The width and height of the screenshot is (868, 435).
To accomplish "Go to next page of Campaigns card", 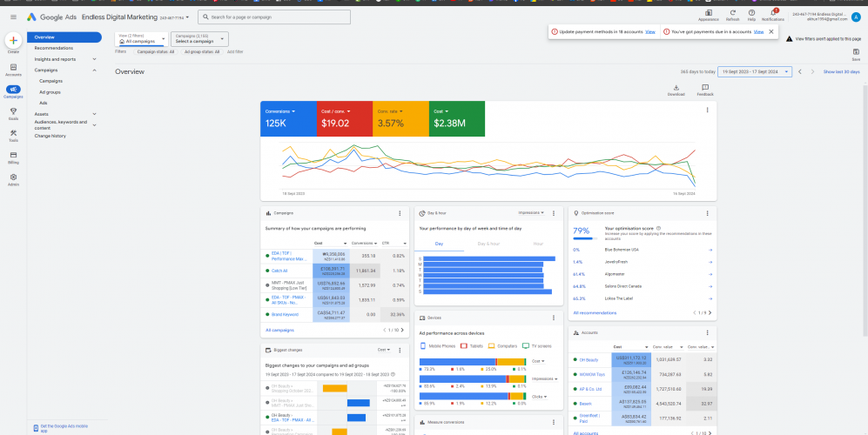I will (x=402, y=330).
